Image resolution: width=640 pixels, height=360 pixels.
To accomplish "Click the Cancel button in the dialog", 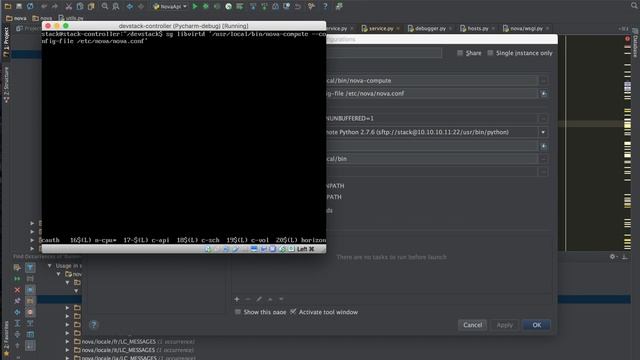I will pyautogui.click(x=472, y=325).
